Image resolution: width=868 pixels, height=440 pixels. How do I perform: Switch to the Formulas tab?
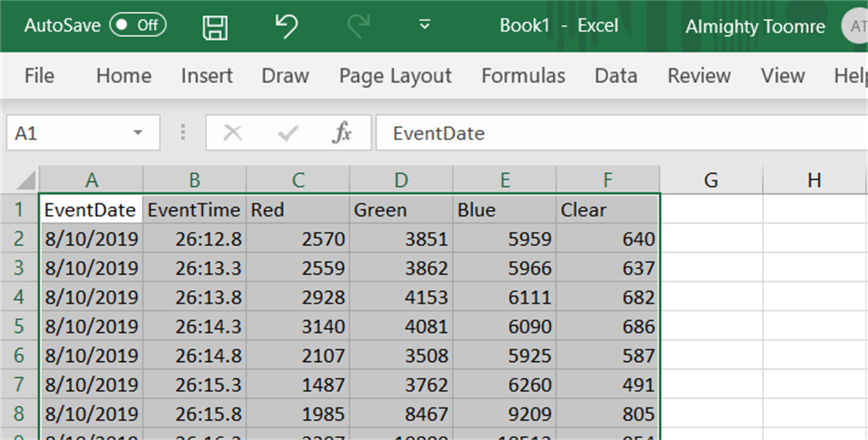pos(523,76)
